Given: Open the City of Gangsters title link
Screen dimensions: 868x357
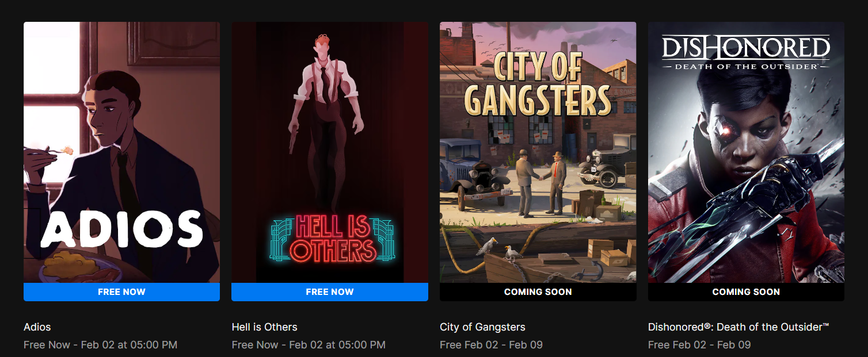Looking at the screenshot, I should 482,327.
